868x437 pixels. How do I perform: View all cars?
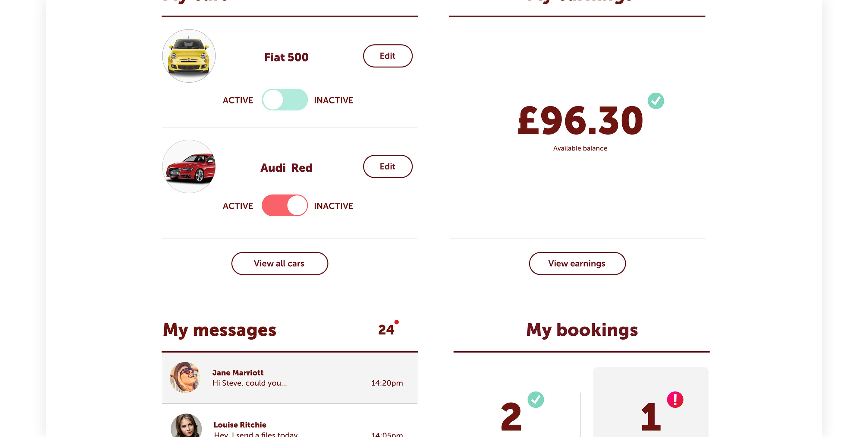[279, 263]
